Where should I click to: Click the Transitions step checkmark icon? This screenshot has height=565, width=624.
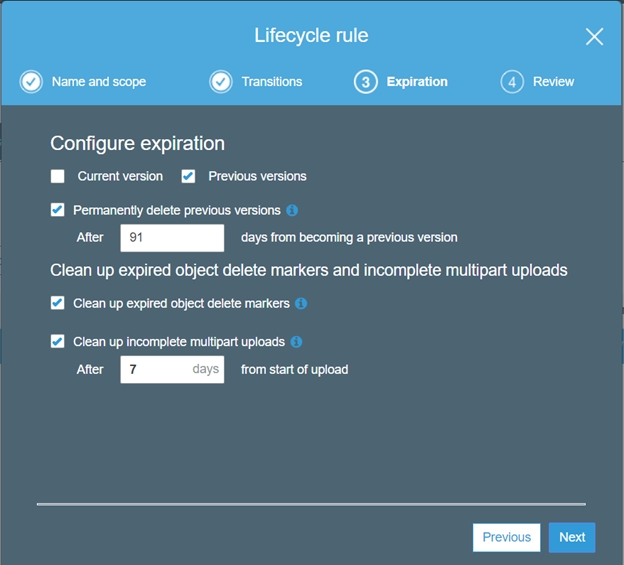tap(221, 82)
